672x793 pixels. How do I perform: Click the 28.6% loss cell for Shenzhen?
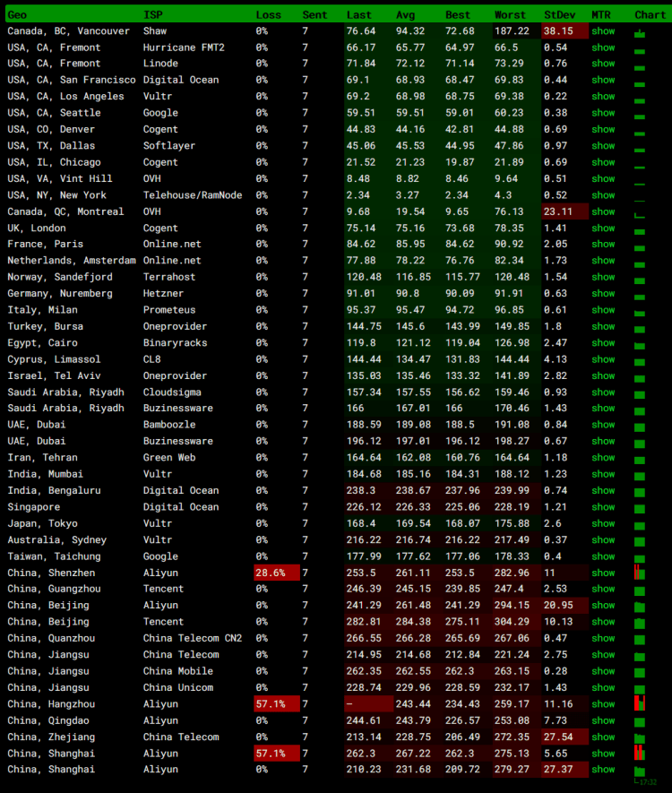point(277,573)
